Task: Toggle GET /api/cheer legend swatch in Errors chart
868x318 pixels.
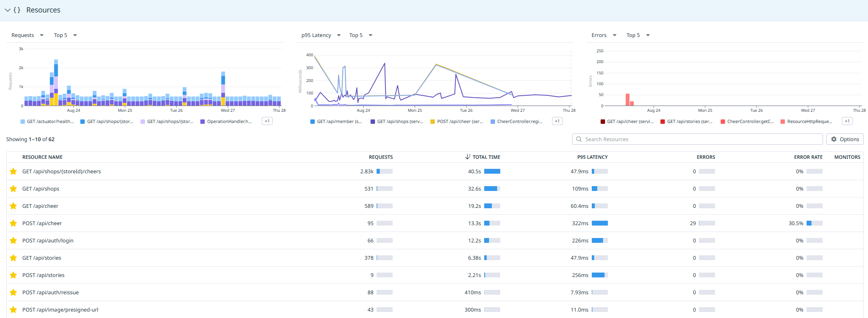Action: (603, 121)
